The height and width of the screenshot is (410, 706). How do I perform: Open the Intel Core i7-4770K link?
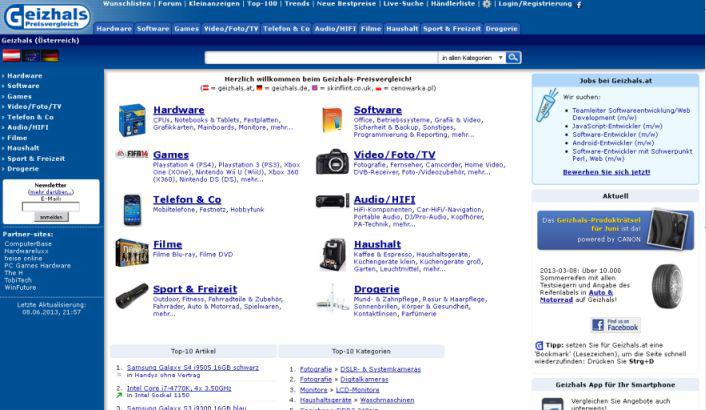[x=179, y=388]
